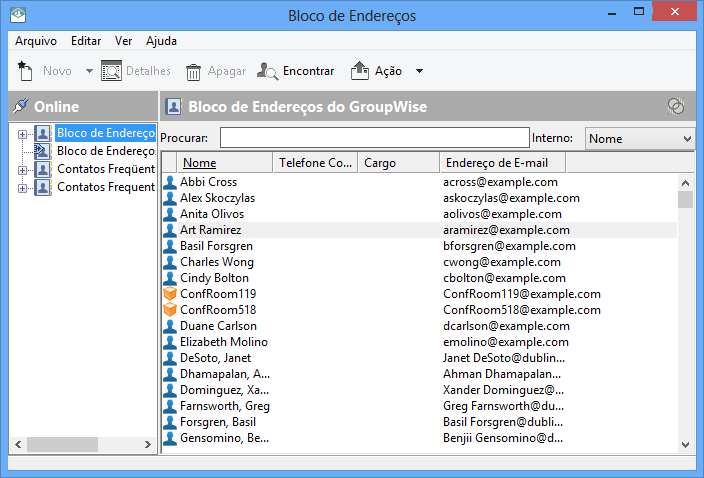Expand the first Bloco de Endereço tree node
704x478 pixels.
coord(22,134)
